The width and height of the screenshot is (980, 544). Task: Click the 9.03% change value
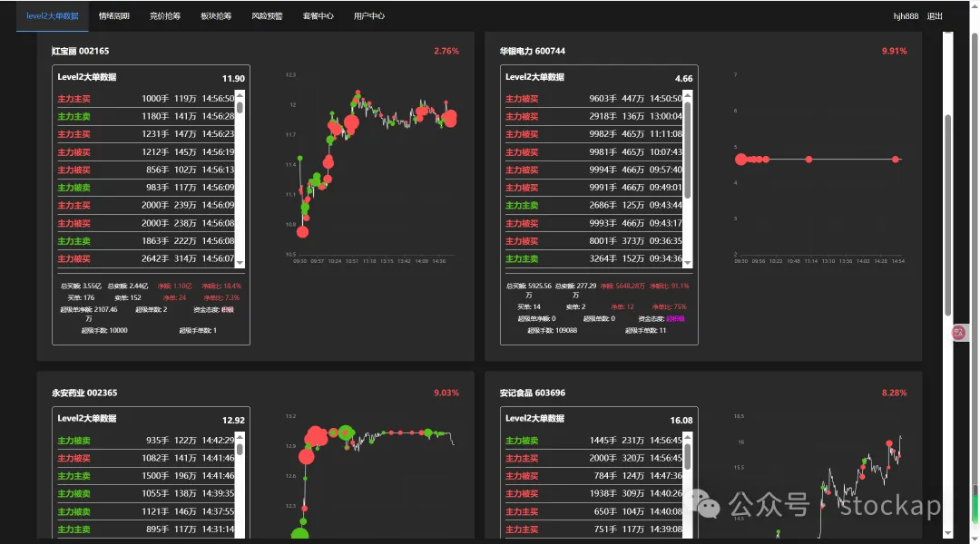click(446, 393)
